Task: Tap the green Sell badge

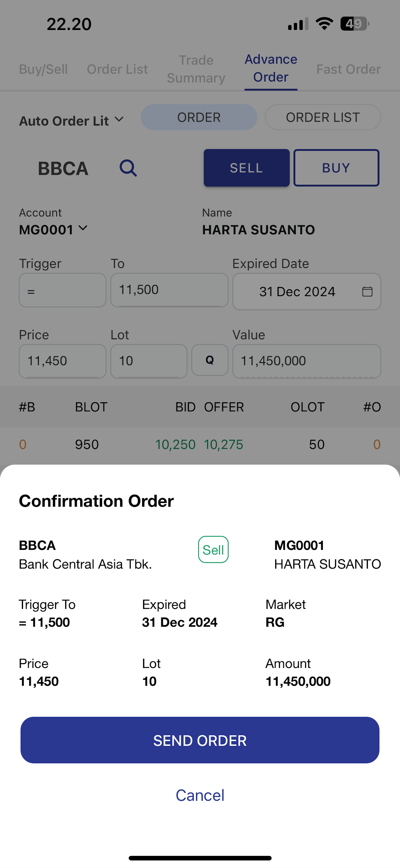Action: [x=213, y=550]
